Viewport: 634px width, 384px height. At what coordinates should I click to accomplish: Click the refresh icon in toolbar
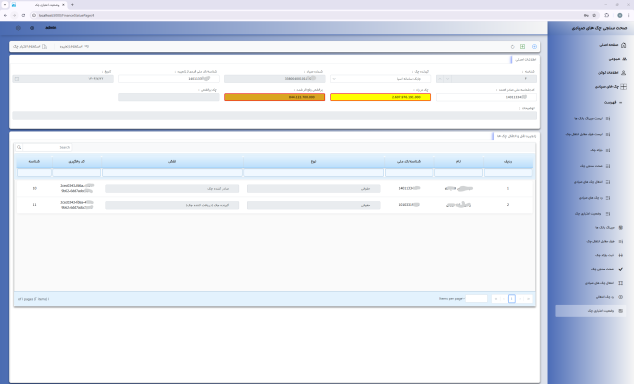coord(512,47)
